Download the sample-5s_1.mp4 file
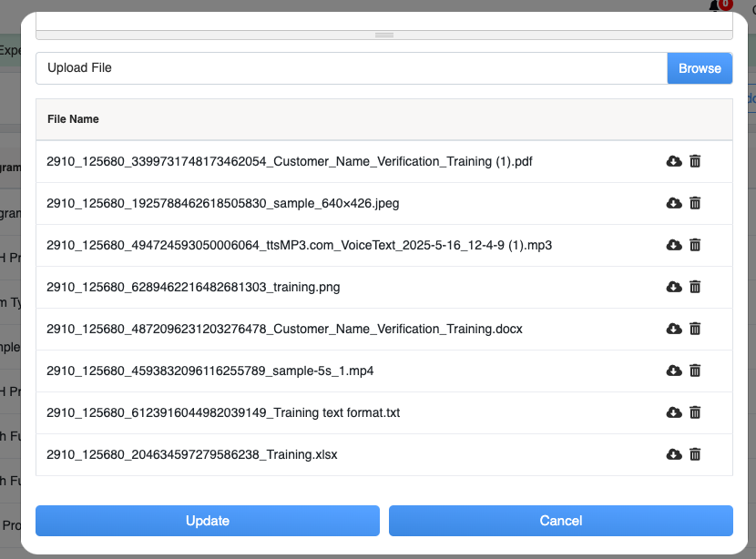 [x=674, y=371]
